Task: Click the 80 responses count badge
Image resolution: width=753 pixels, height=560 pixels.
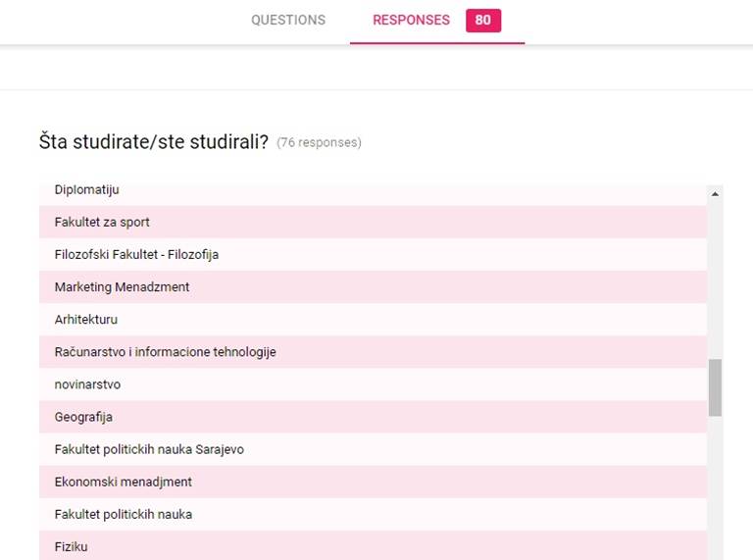Action: coord(482,21)
